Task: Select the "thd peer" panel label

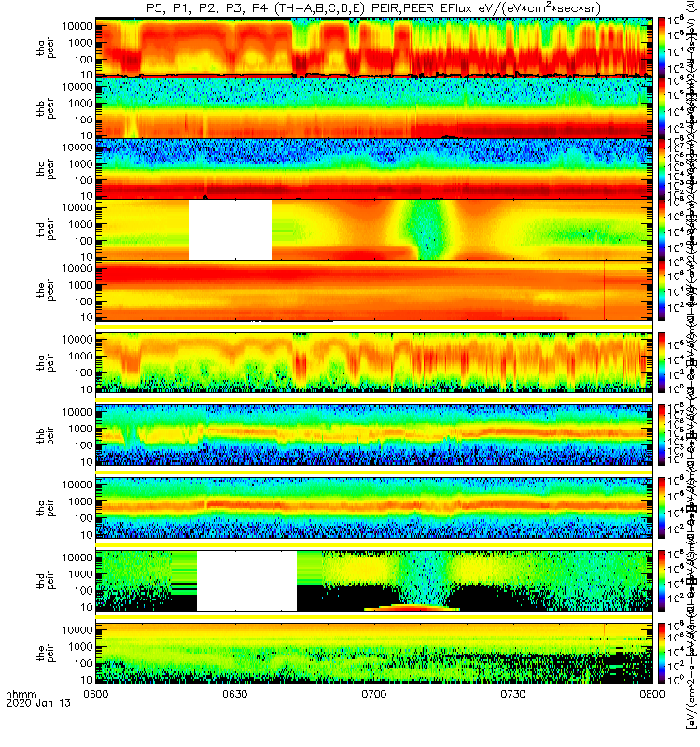Action: tap(46, 230)
